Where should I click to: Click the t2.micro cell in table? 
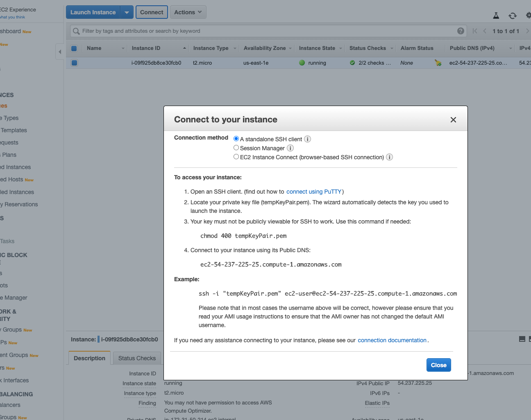tap(202, 63)
